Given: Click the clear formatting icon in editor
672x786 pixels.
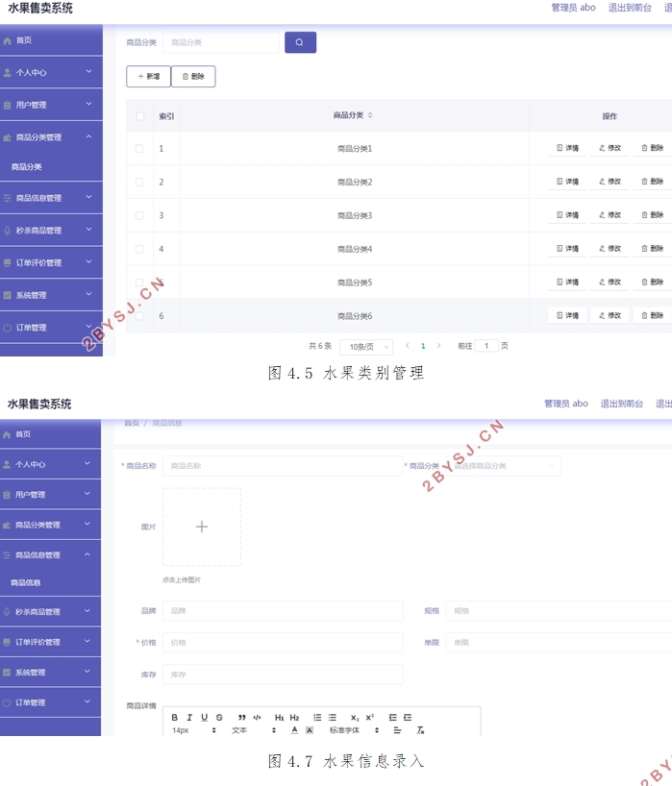Looking at the screenshot, I should point(420,731).
